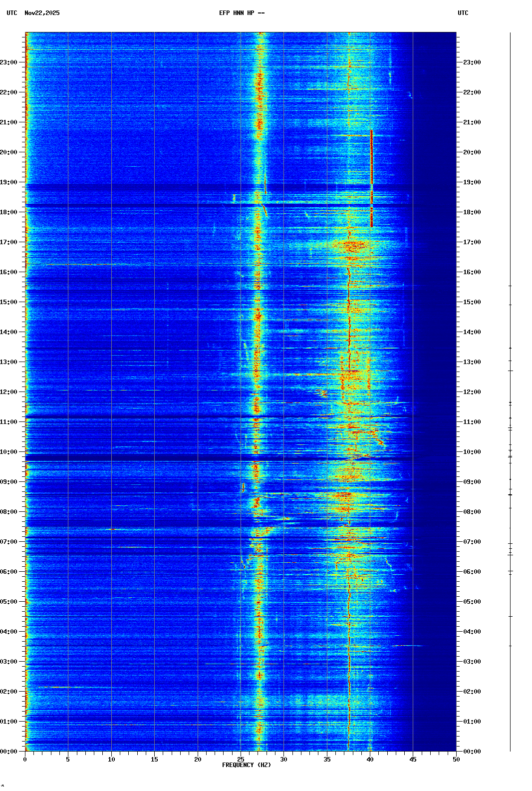Viewport: 532px width, 791px height.
Task: Click the FREQUENCY (HZ) axis label
Action: (247, 765)
